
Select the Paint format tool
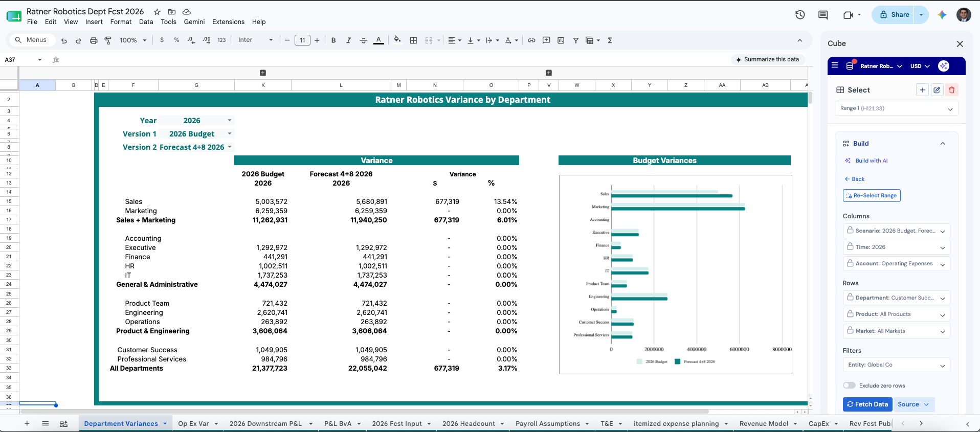point(108,40)
